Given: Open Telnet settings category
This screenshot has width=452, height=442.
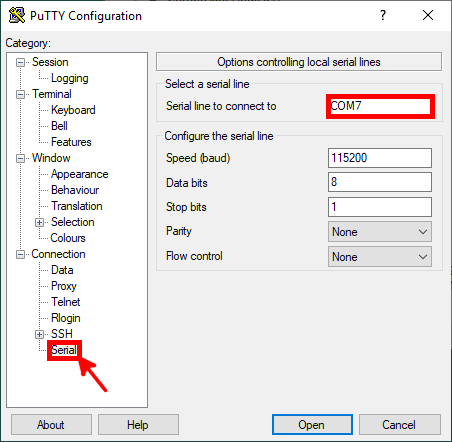Looking at the screenshot, I should tap(66, 302).
